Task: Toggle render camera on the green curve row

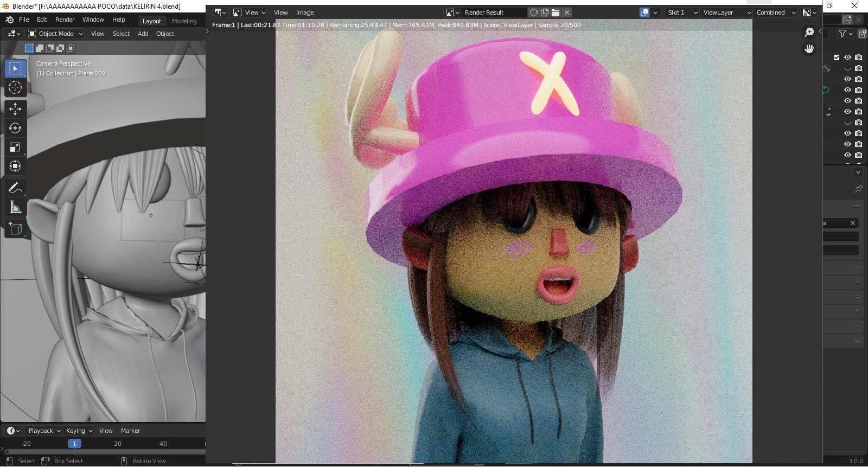Action: (858, 90)
